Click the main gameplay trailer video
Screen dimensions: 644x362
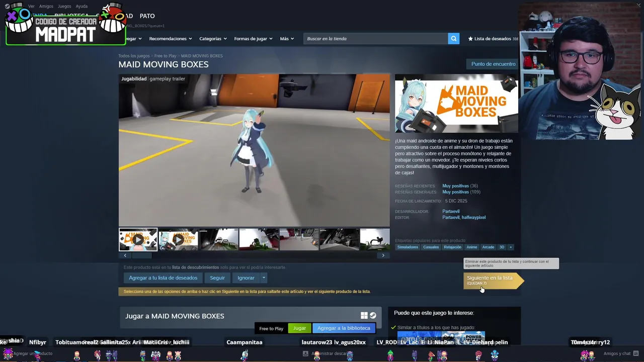254,150
